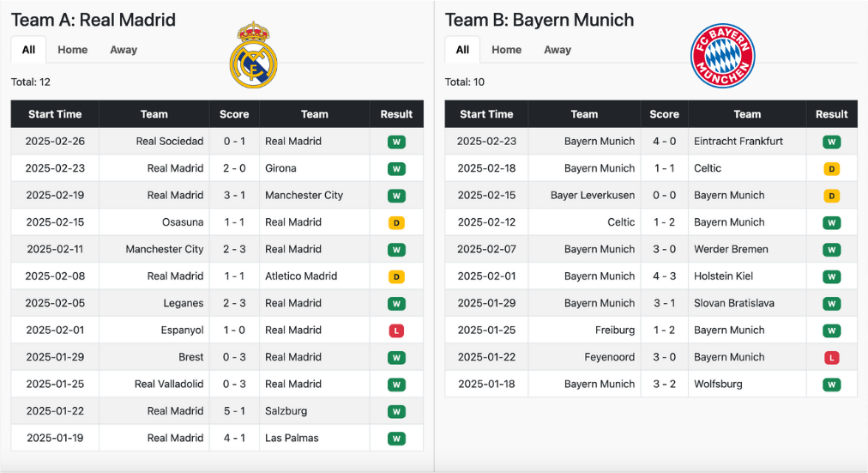Viewport: 868px width, 473px height.
Task: Click the red L badge for Espanyol match
Action: (396, 330)
